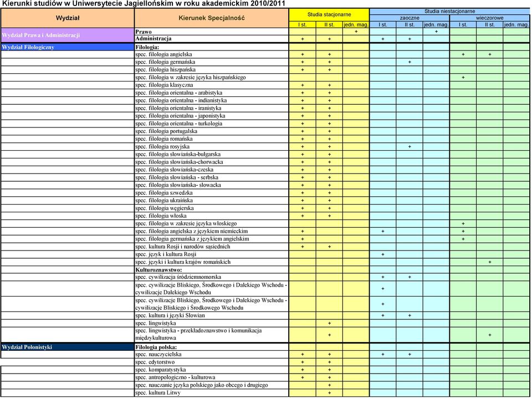Image resolution: width=532 pixels, height=398 pixels.
Task: Select 'spec. filologia orientalna - iranistyka'
Action: [211, 108]
